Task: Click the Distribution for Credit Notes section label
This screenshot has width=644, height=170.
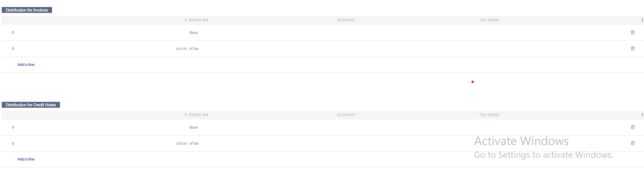Action: (31, 105)
